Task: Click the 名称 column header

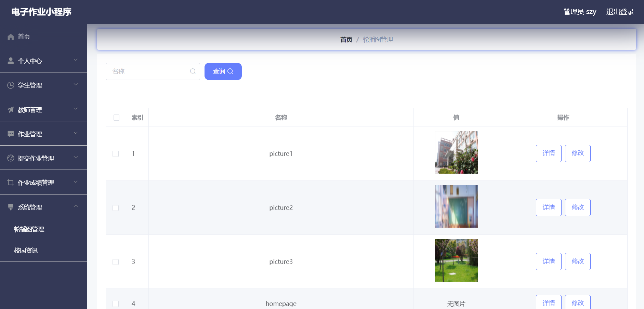Action: 281,118
